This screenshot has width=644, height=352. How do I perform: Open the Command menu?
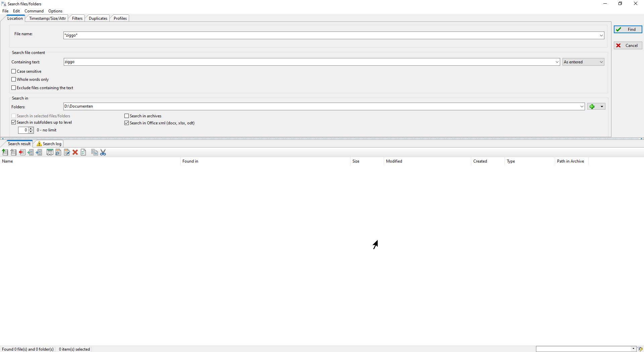point(34,11)
